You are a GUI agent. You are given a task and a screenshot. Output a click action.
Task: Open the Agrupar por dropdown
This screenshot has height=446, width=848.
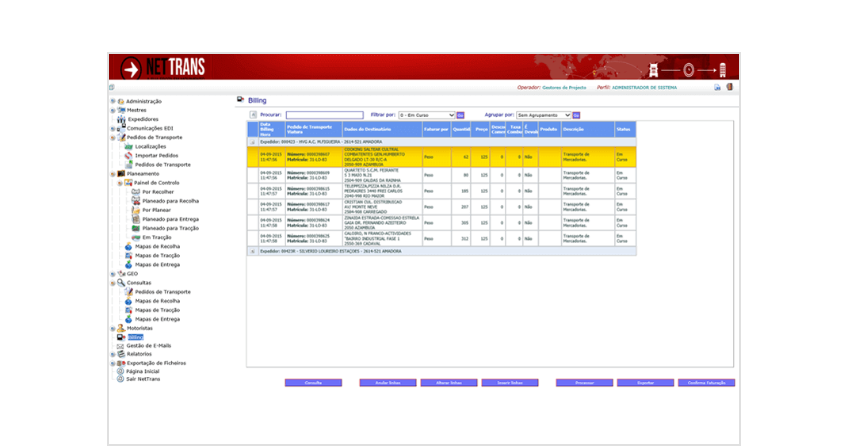(543, 116)
